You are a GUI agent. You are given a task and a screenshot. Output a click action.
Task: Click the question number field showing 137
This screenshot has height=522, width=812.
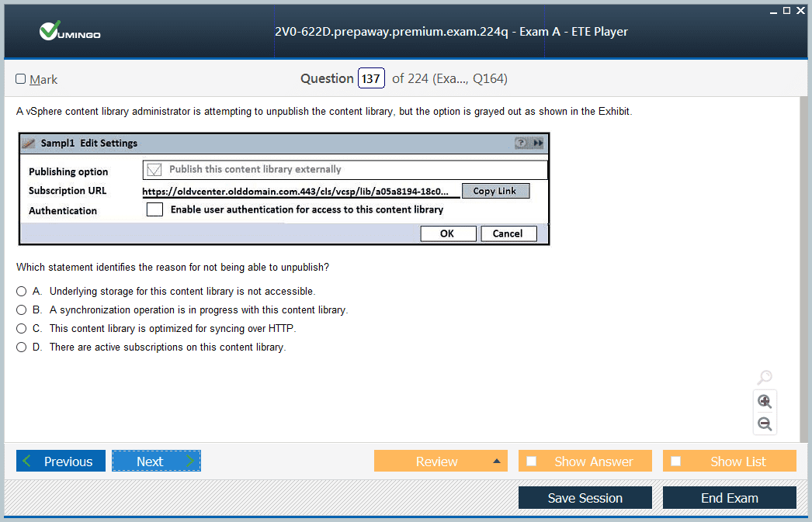point(371,78)
